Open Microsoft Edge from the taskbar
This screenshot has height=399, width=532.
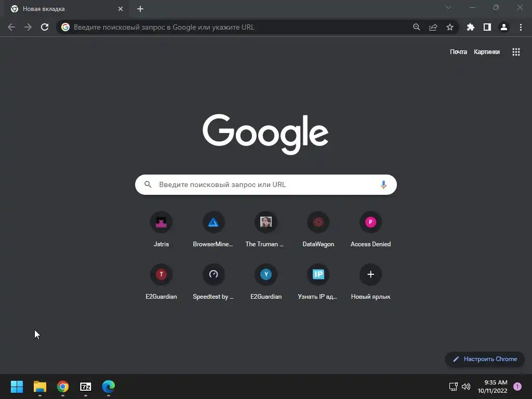click(x=109, y=387)
